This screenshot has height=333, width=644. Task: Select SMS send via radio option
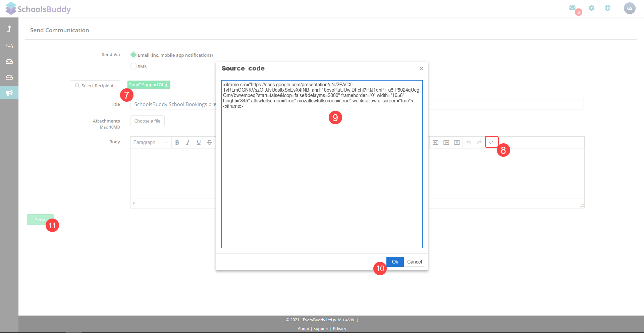pos(133,66)
